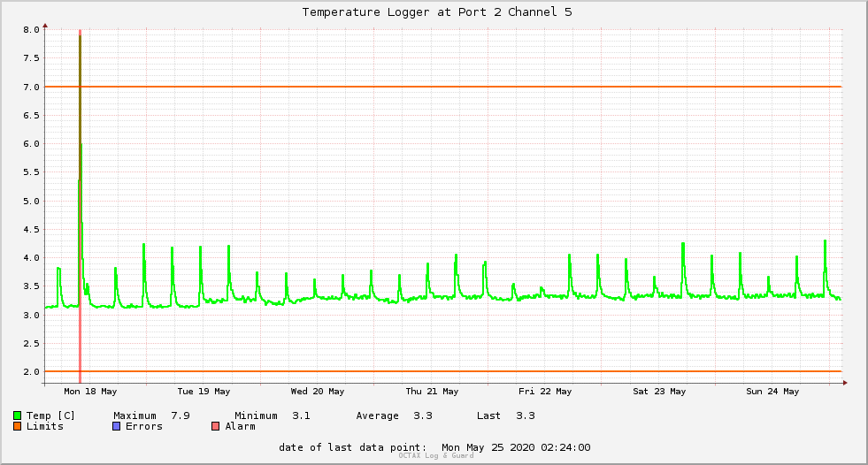
Task: Click the Minimum 3.1 value
Action: tap(301, 415)
